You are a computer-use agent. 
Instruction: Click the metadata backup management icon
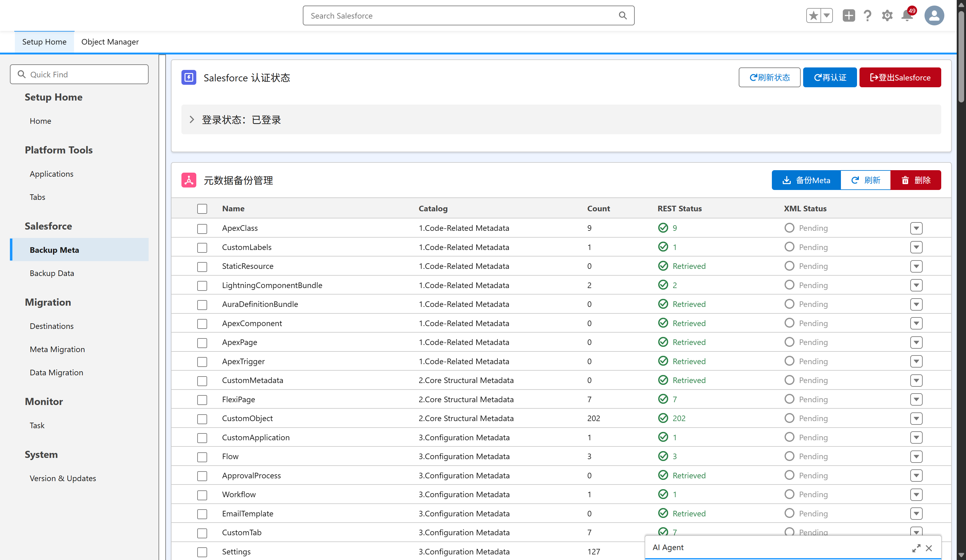click(189, 180)
